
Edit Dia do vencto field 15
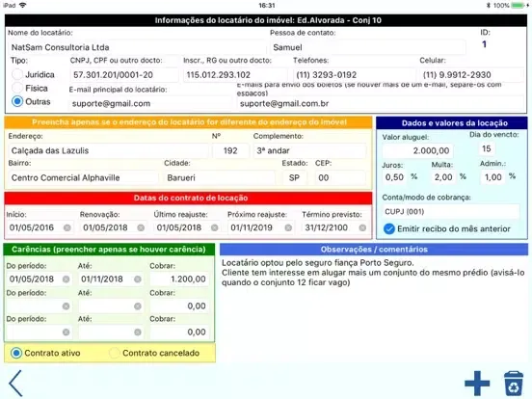[487, 148]
